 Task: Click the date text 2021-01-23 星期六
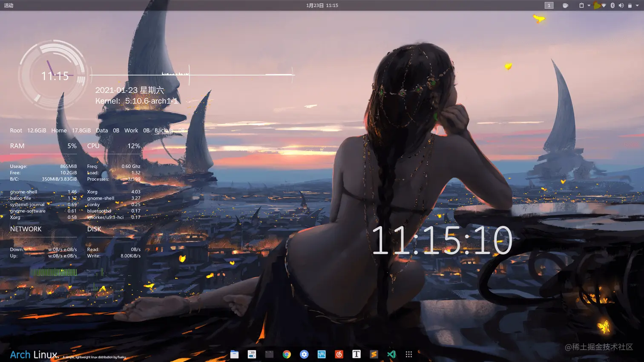(x=129, y=90)
